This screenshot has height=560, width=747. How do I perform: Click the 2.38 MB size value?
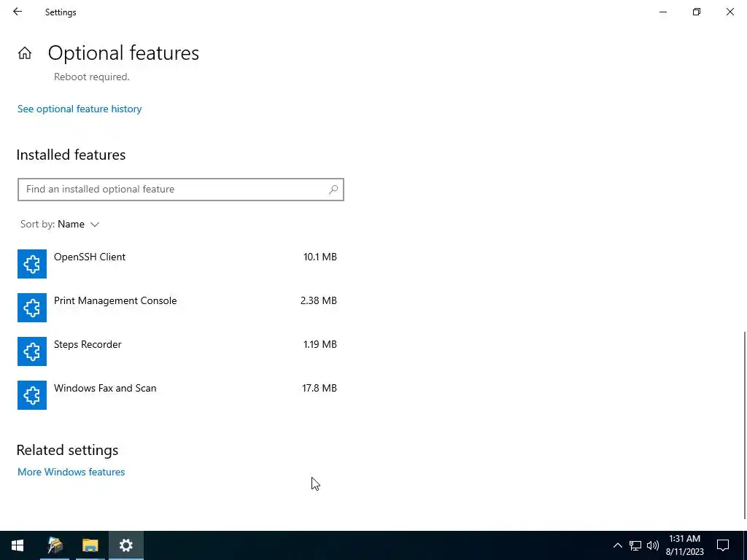(x=319, y=301)
